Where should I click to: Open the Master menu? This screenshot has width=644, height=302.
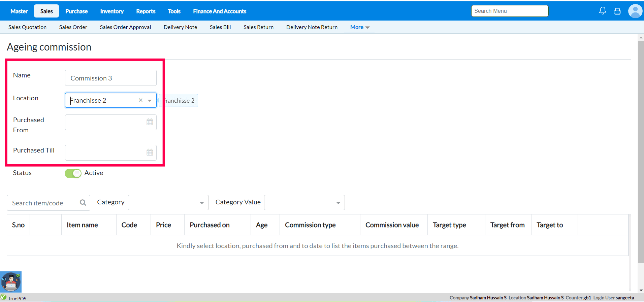click(19, 11)
